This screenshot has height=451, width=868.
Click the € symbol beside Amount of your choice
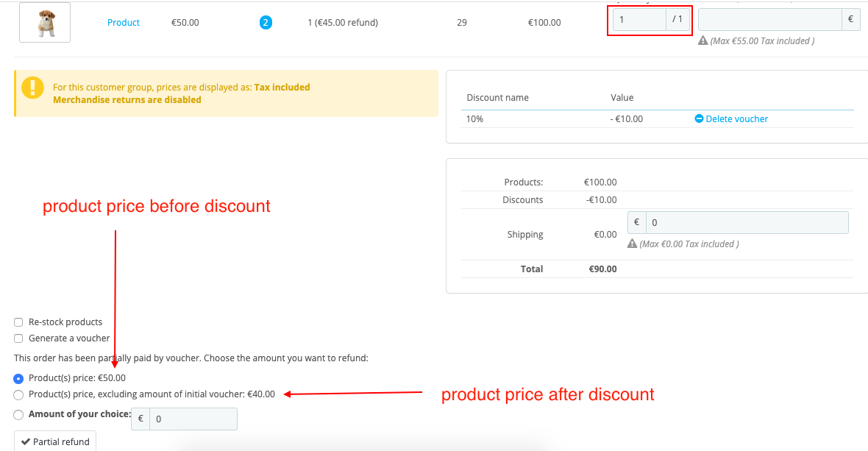(x=139, y=418)
